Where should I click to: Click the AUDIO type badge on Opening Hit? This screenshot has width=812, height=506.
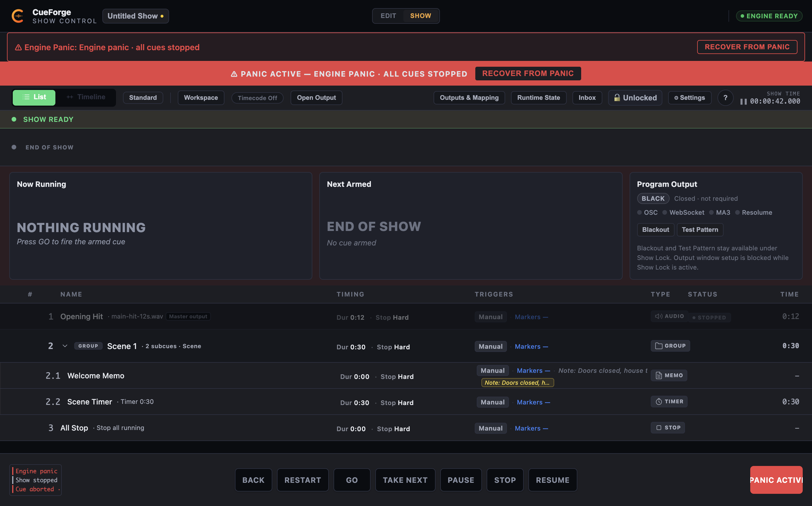[669, 316]
